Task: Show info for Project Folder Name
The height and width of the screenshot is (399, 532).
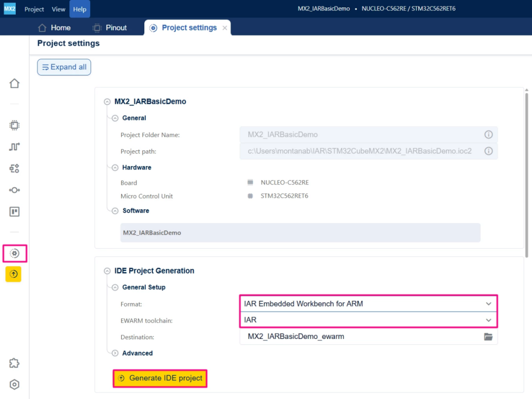Action: [x=488, y=135]
